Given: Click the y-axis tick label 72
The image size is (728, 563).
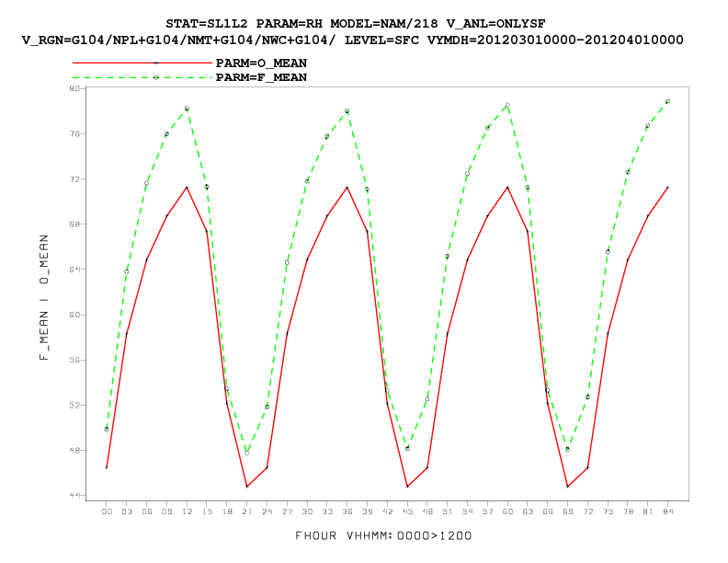Looking at the screenshot, I should click(74, 178).
